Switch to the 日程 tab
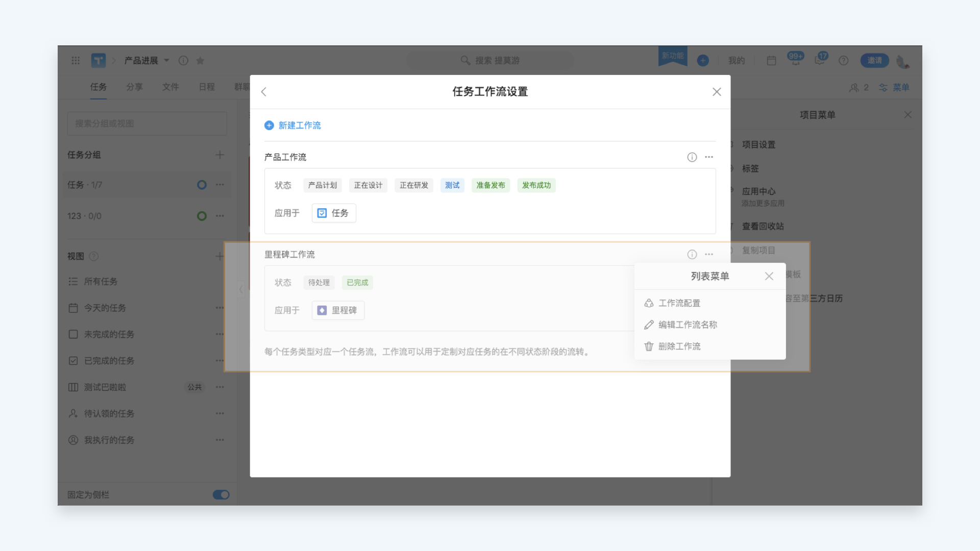The width and height of the screenshot is (980, 551). click(x=207, y=87)
